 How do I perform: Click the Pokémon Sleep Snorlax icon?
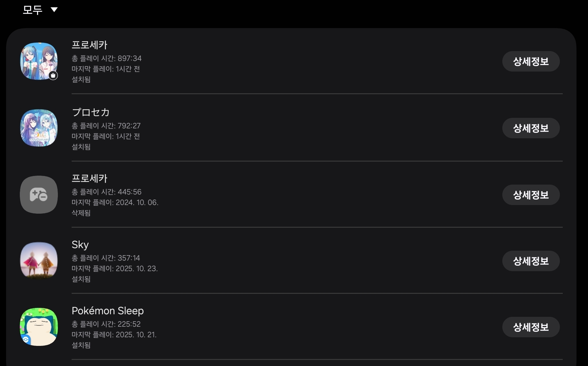click(x=39, y=326)
